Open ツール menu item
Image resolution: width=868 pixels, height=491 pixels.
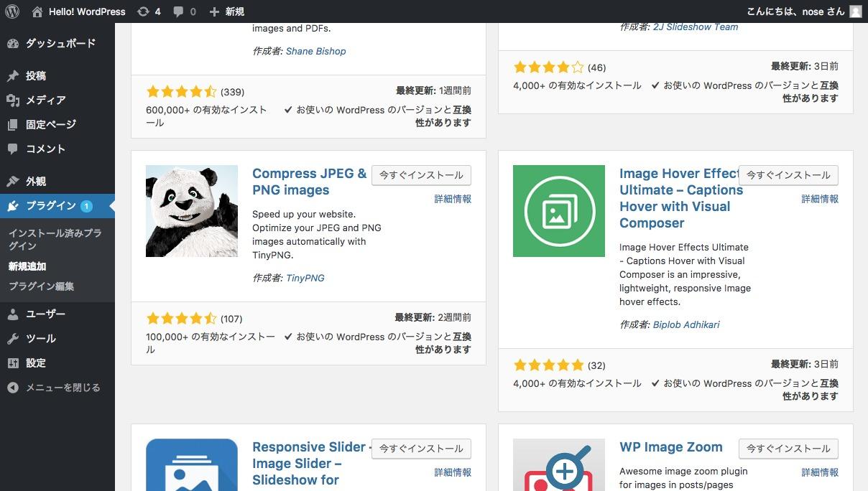pos(41,339)
